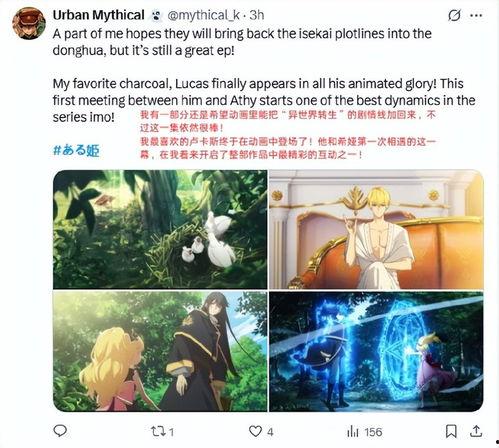The width and height of the screenshot is (499, 448).
Task: Open the 3h timestamp link
Action: tap(257, 15)
